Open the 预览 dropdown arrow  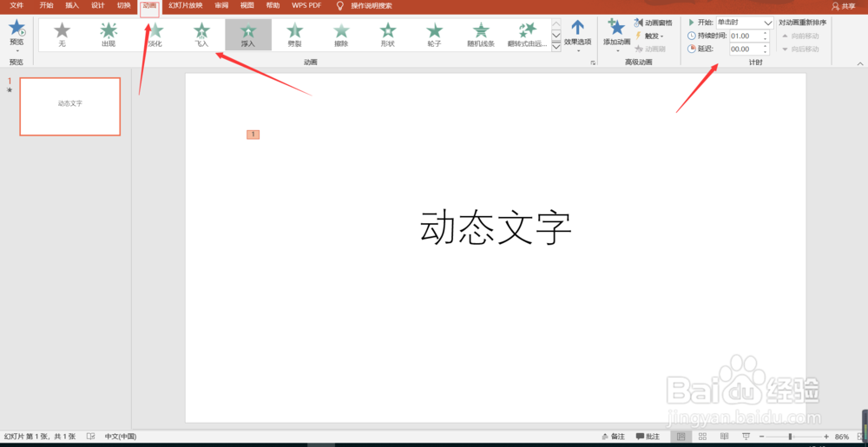point(17,51)
